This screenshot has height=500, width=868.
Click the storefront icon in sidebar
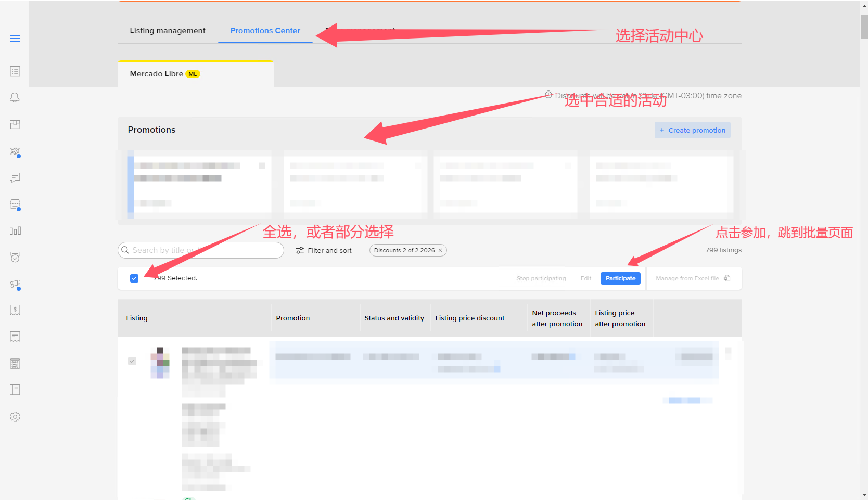coord(15,204)
